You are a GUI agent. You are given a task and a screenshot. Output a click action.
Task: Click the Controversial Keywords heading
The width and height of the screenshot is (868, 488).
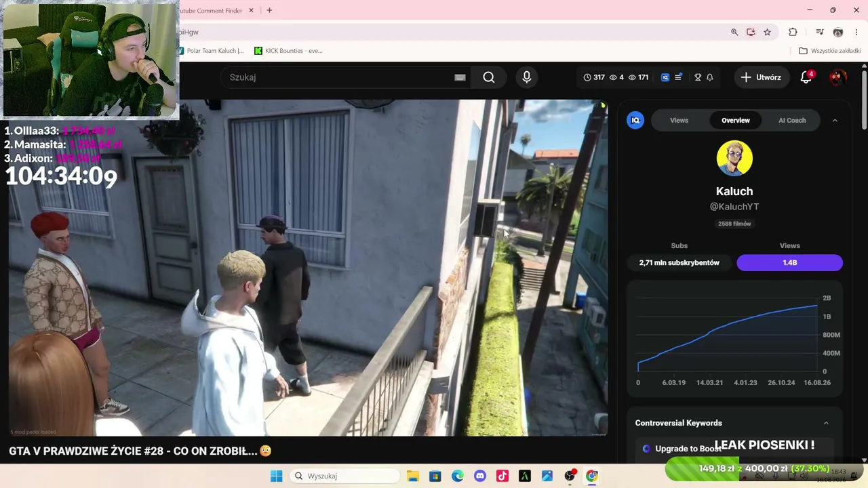tap(678, 423)
